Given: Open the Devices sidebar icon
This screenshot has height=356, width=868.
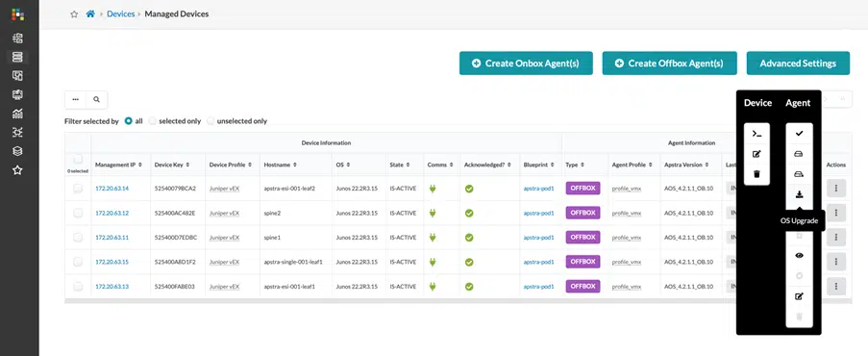Looking at the screenshot, I should click(17, 57).
